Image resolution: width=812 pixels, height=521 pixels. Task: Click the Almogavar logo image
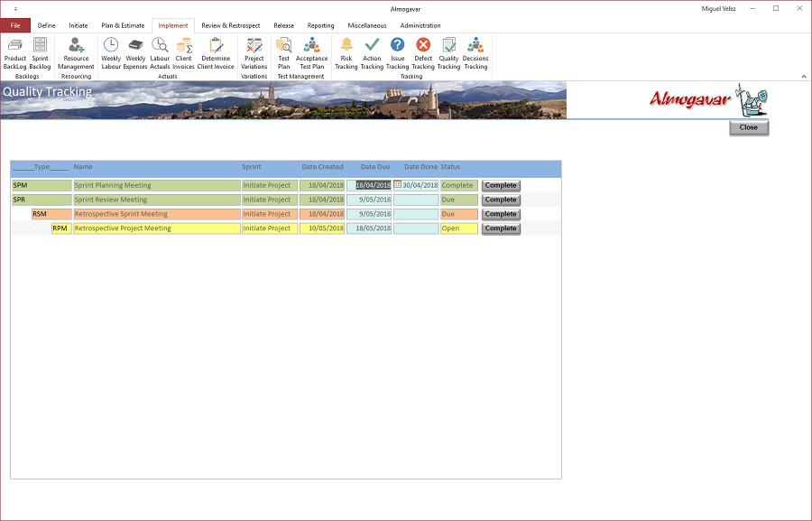pos(708,99)
